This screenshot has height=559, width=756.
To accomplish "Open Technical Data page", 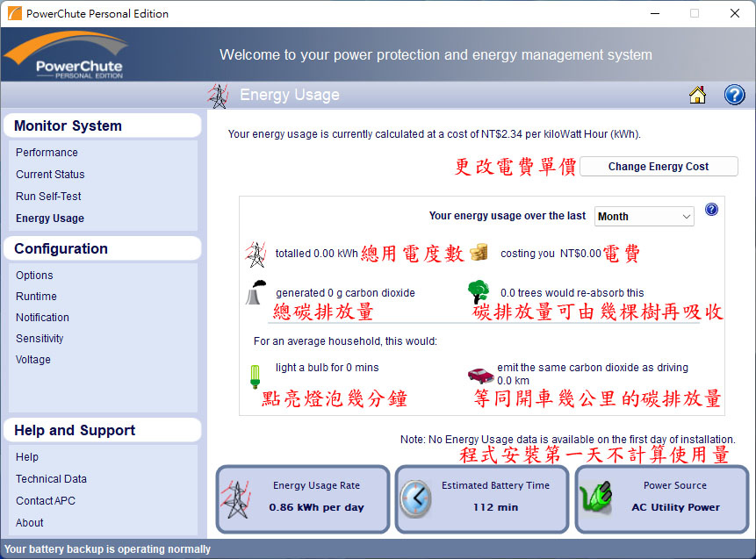I will coord(51,479).
